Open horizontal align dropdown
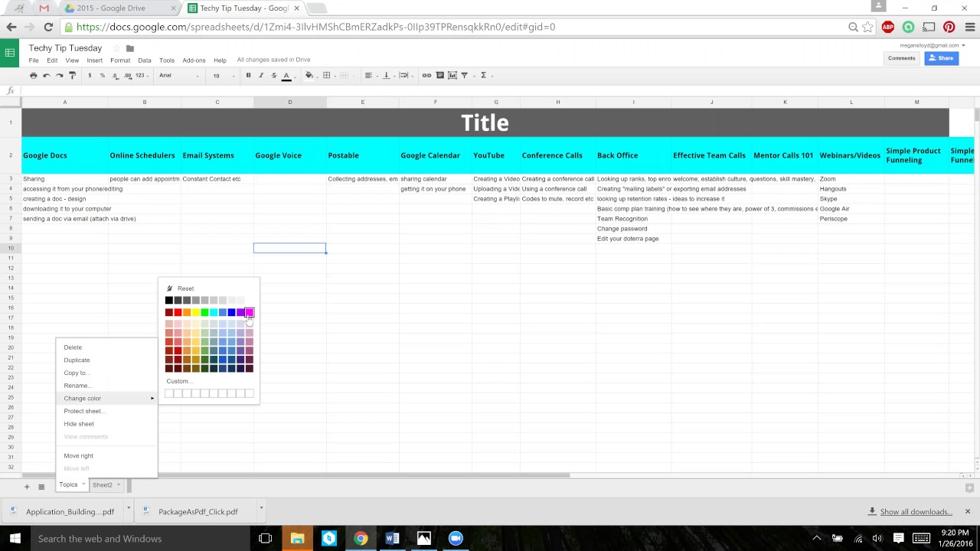 tap(370, 75)
